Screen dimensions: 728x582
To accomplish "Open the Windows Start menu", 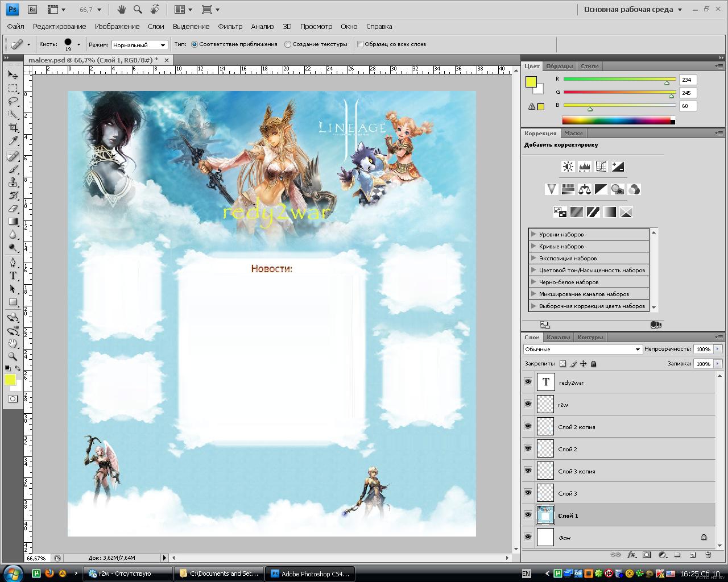I will 13,573.
